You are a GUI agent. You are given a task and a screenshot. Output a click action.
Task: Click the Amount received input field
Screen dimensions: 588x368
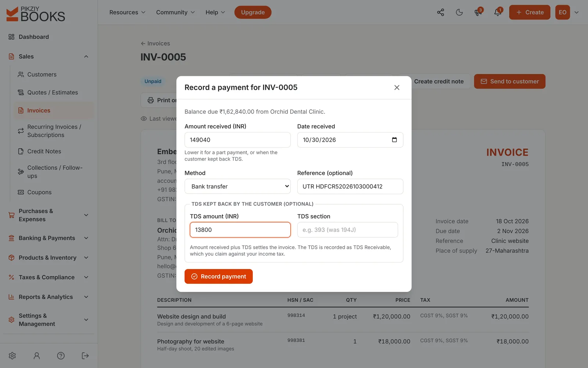coord(237,140)
